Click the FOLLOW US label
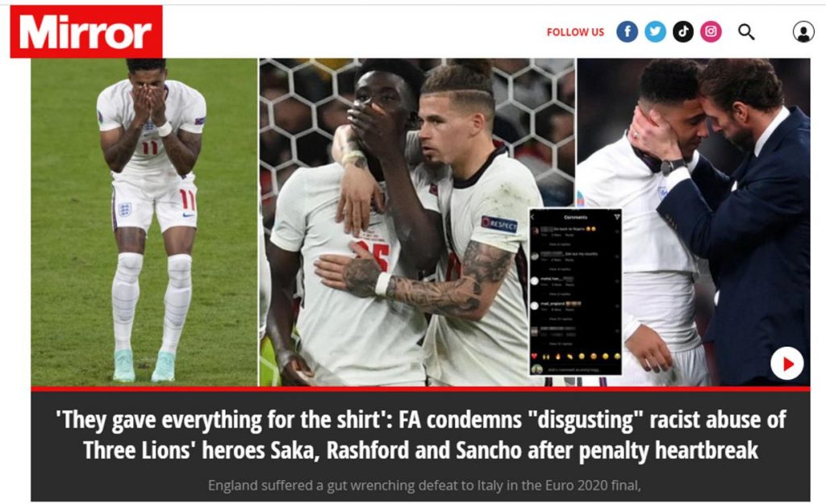The width and height of the screenshot is (826, 504). tap(575, 32)
